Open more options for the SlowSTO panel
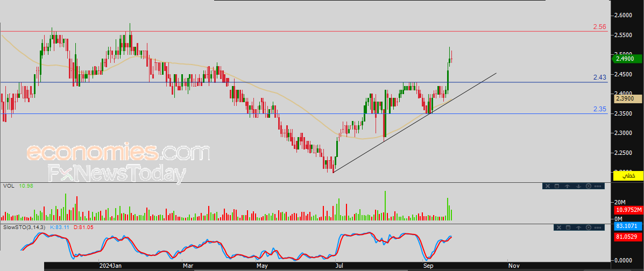This screenshot has width=644, height=271. click(x=598, y=227)
